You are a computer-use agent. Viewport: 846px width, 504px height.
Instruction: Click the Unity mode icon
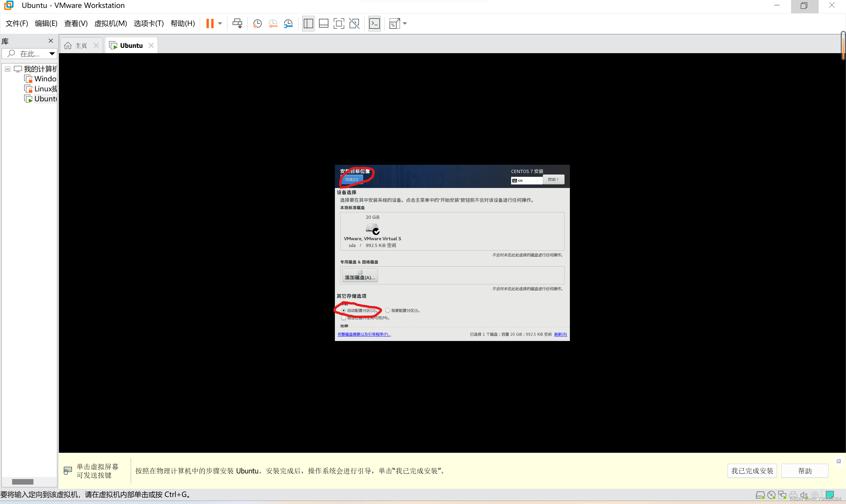point(354,23)
